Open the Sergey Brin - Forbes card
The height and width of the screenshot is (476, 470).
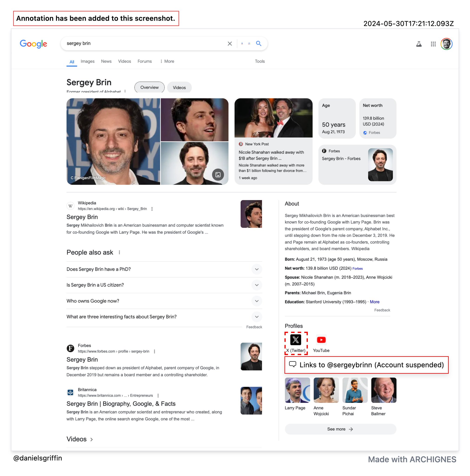pos(357,165)
